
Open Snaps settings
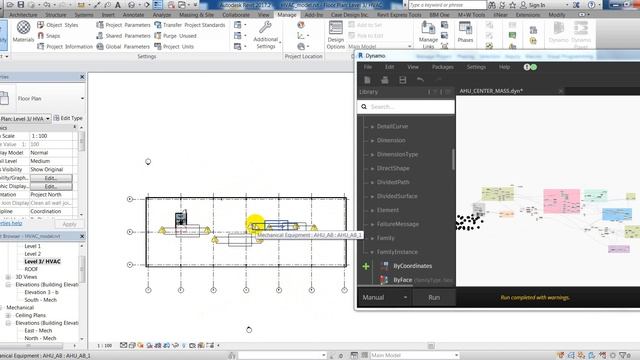pyautogui.click(x=49, y=36)
